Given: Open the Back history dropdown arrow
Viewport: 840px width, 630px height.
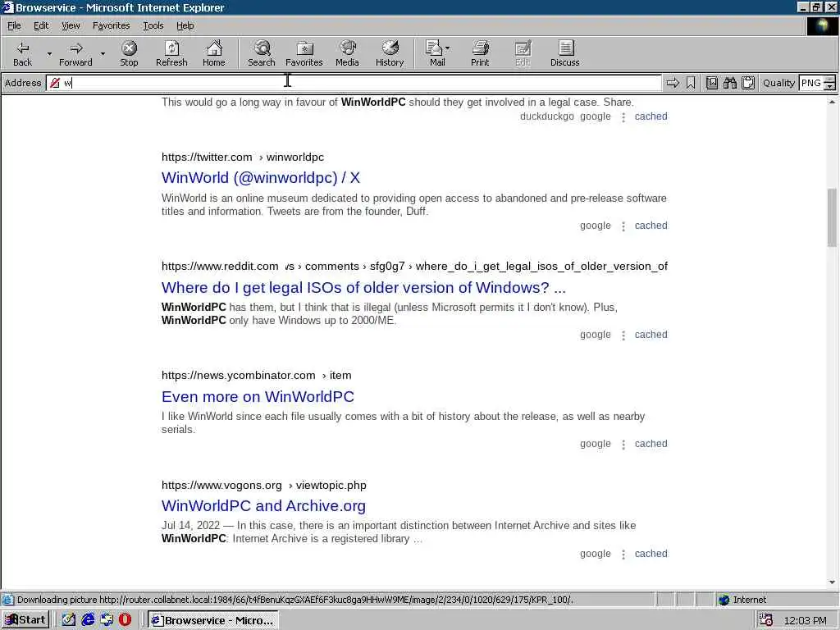Looking at the screenshot, I should click(x=49, y=53).
